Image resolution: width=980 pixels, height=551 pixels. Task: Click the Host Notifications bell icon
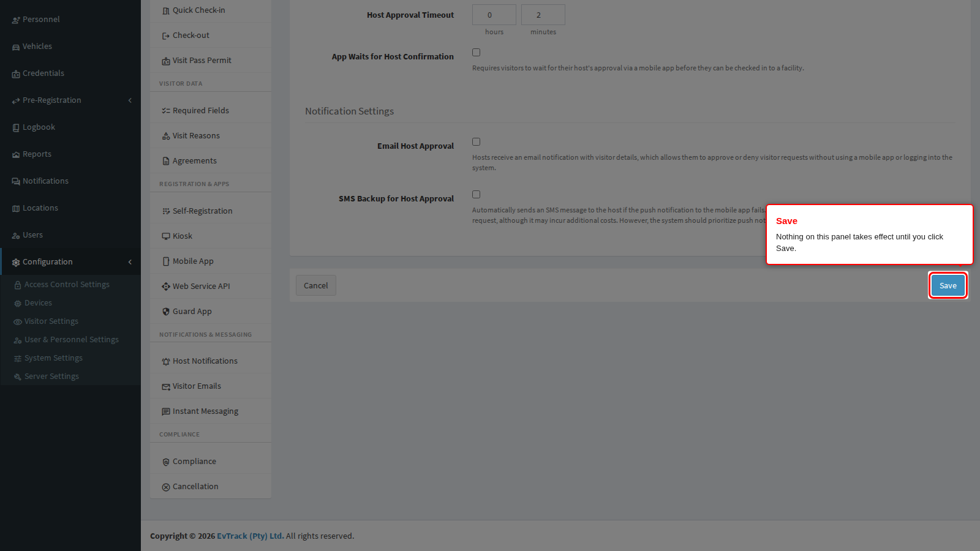[x=166, y=362]
